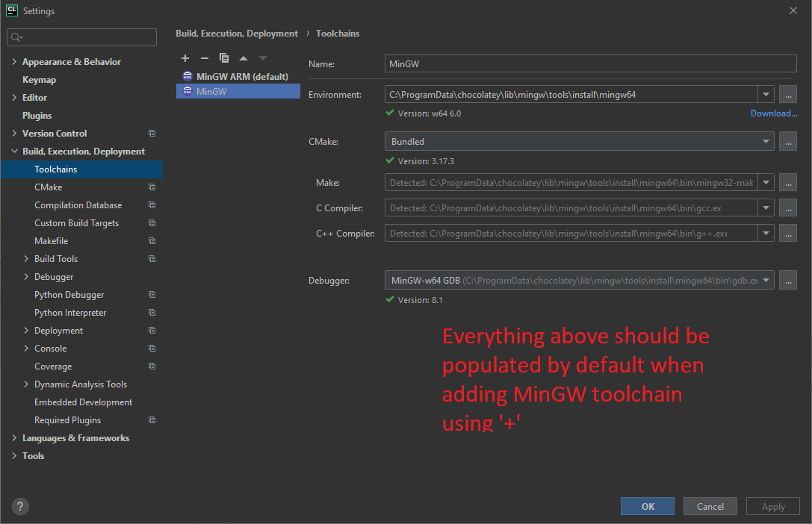
Task: Open Make path dropdown arrow
Action: click(x=766, y=183)
